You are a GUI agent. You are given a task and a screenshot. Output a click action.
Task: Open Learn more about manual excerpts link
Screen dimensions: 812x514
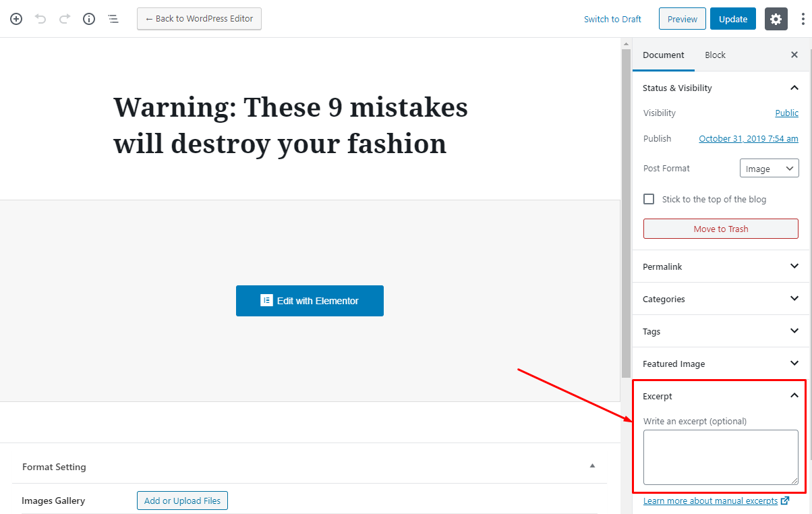[x=710, y=501]
